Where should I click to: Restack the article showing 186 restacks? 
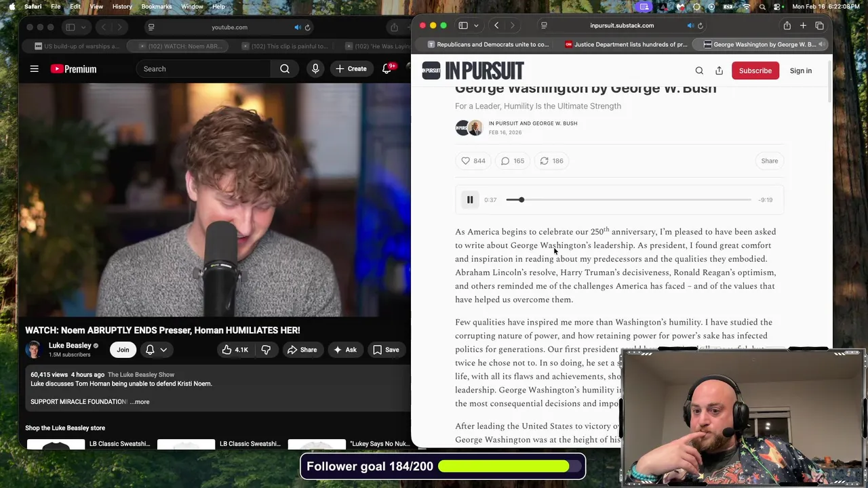point(551,161)
